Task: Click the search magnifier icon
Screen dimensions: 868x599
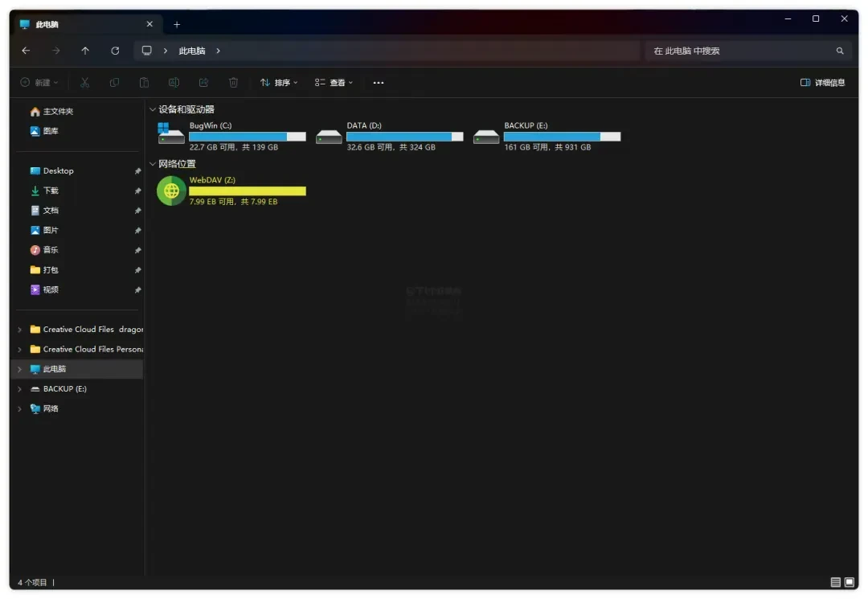Action: (840, 51)
